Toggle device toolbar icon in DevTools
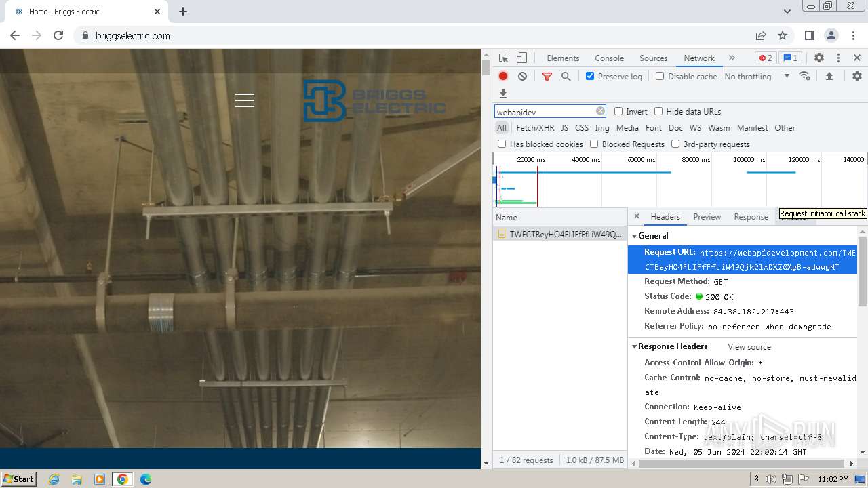The image size is (868, 488). point(521,58)
